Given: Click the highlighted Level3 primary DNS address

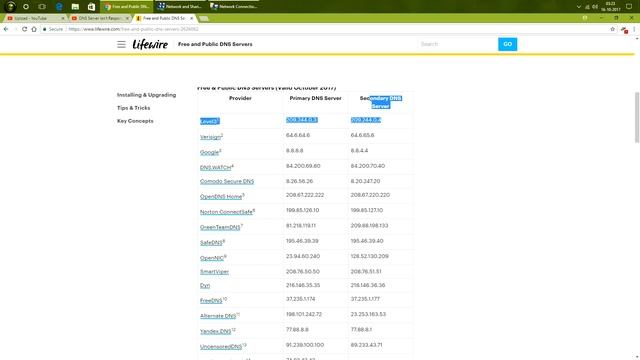Looking at the screenshot, I should pos(302,120).
